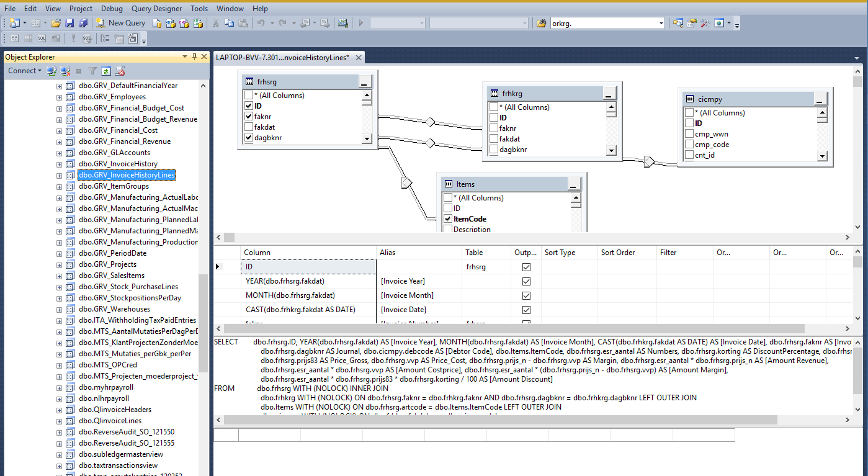Enable Description column in the Items table

point(449,229)
